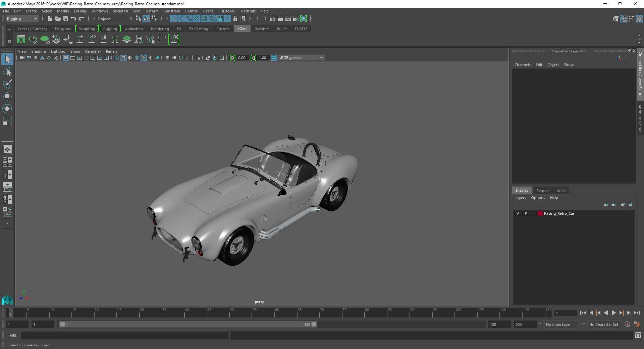Click the new scene file icon

pyautogui.click(x=50, y=19)
